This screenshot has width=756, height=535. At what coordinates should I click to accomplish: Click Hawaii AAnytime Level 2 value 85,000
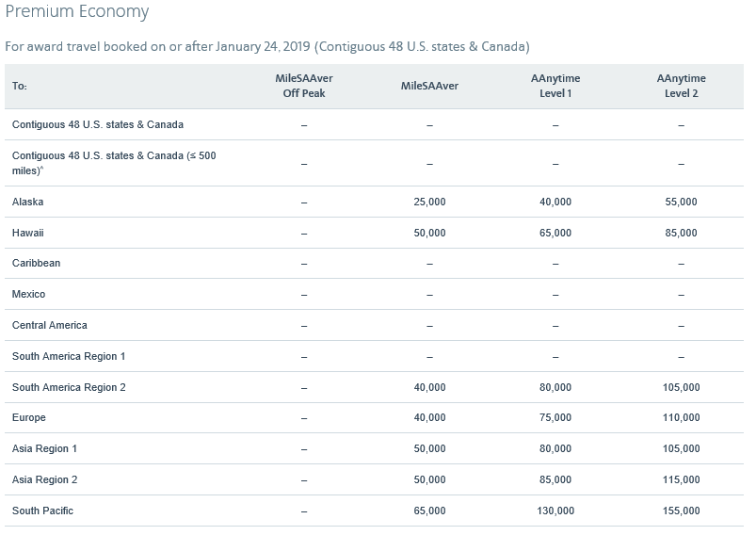tap(681, 233)
